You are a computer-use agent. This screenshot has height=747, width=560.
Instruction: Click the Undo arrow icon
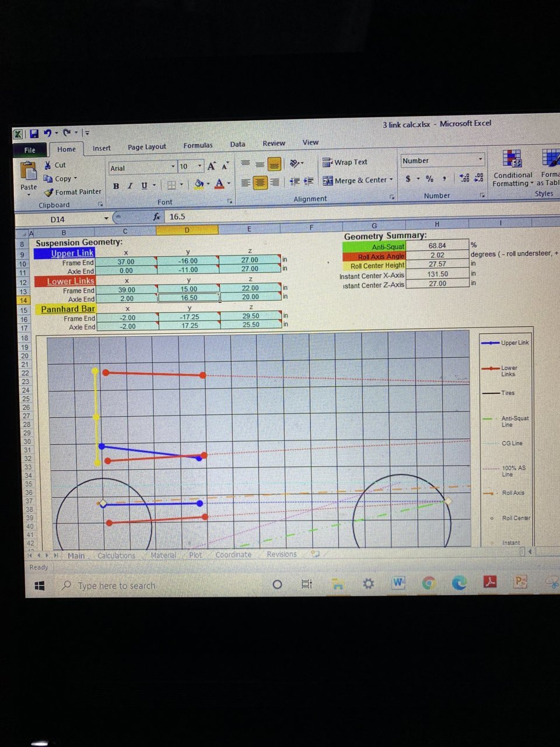click(x=47, y=133)
